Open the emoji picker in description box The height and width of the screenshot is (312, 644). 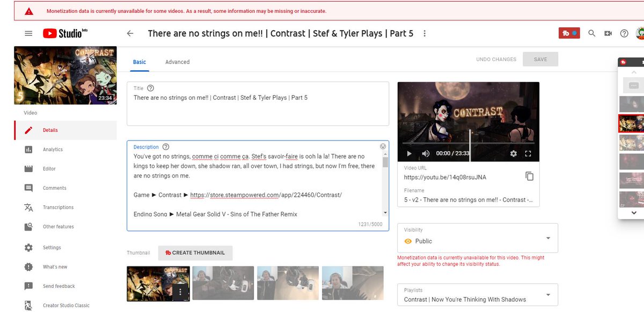click(x=383, y=146)
